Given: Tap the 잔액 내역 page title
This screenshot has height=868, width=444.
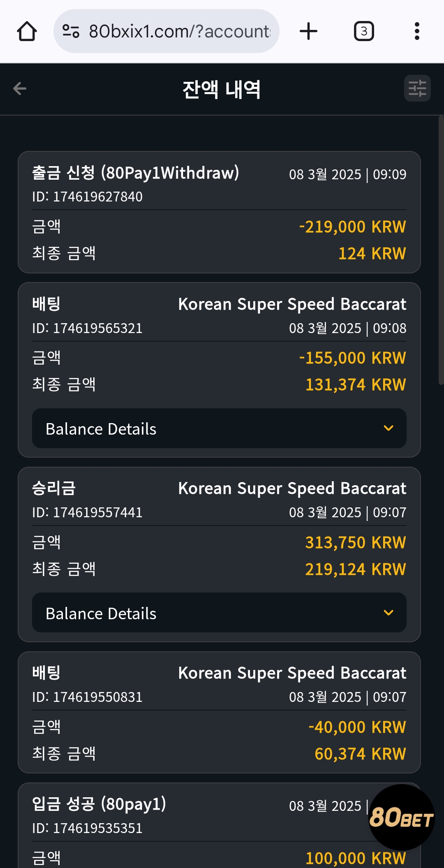Looking at the screenshot, I should [222, 89].
